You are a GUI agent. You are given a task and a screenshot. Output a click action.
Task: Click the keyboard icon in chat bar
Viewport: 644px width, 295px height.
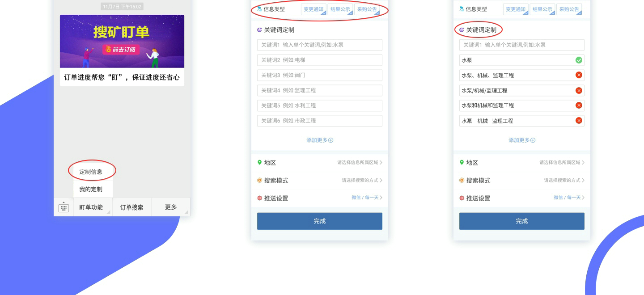64,207
